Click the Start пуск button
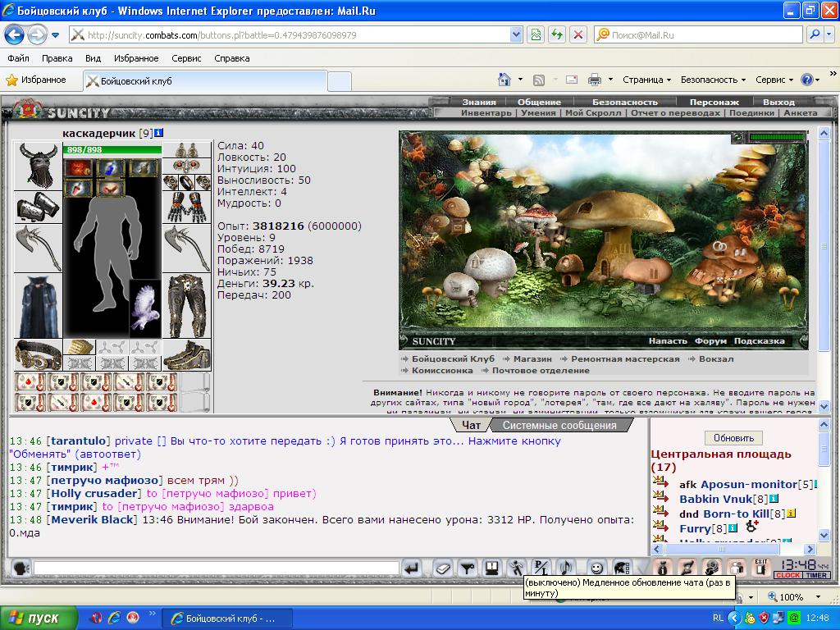The image size is (840, 630). point(39,619)
